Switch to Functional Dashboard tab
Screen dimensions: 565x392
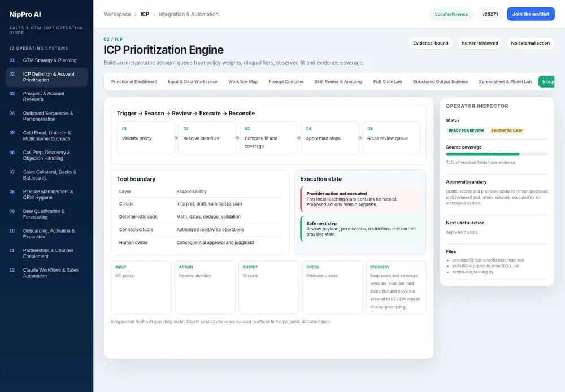134,81
